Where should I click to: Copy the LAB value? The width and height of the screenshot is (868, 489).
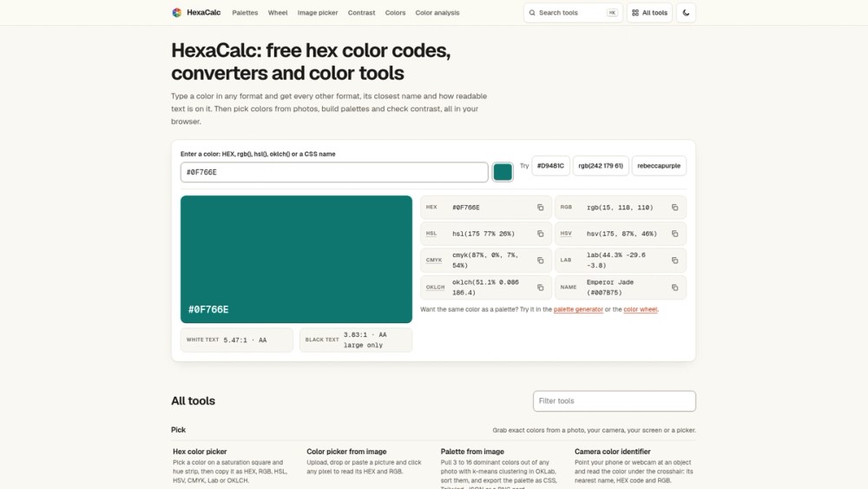click(x=674, y=261)
